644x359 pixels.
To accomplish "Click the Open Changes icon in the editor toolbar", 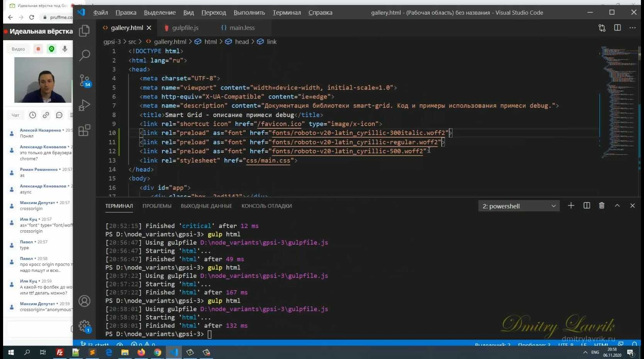I will tap(602, 28).
